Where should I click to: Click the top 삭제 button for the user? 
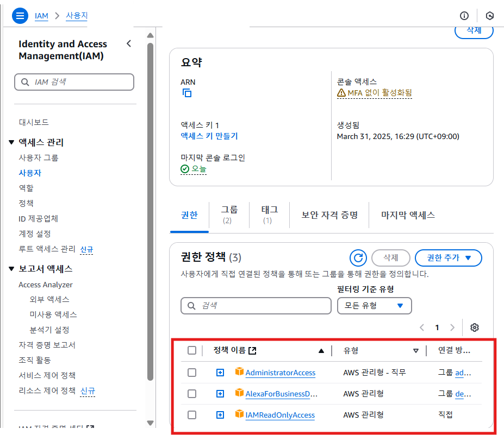pos(474,31)
